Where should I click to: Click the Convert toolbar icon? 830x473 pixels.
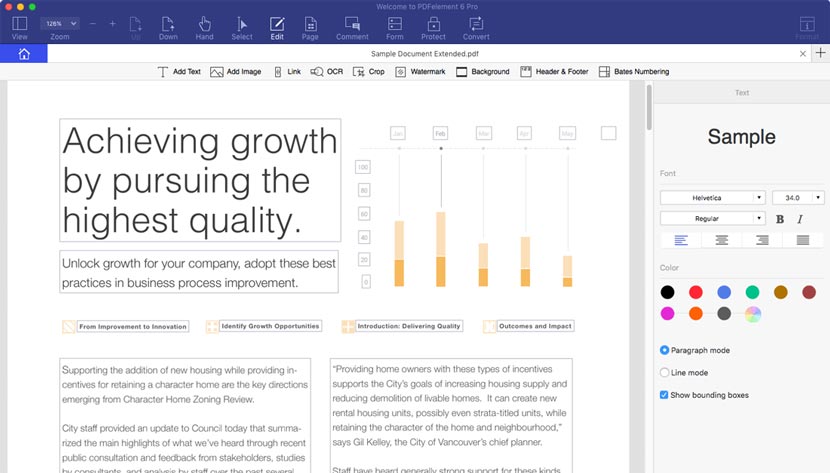point(476,27)
